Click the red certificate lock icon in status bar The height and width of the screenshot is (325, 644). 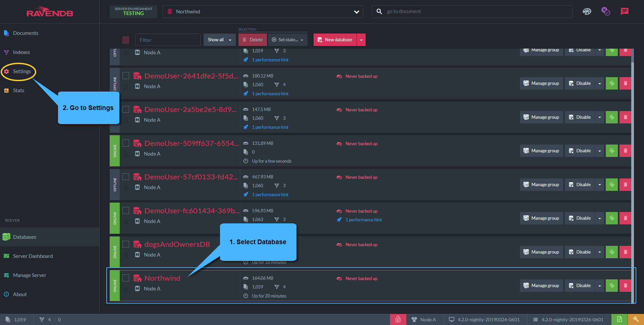point(398,320)
